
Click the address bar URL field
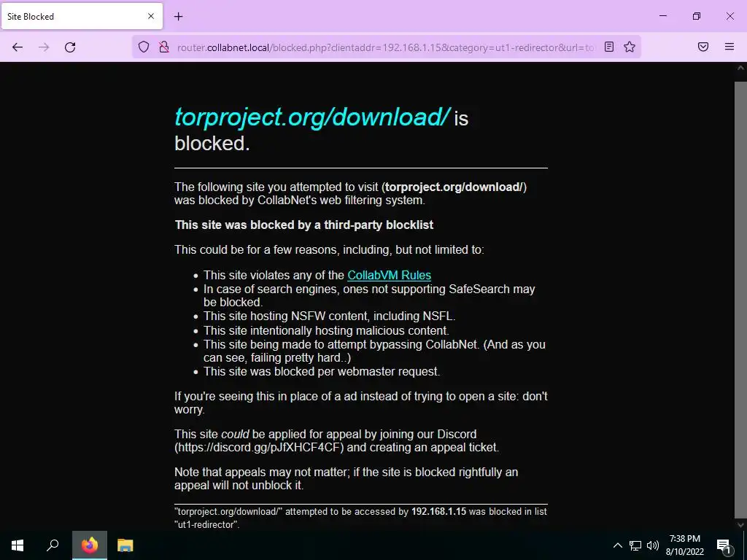(386, 47)
